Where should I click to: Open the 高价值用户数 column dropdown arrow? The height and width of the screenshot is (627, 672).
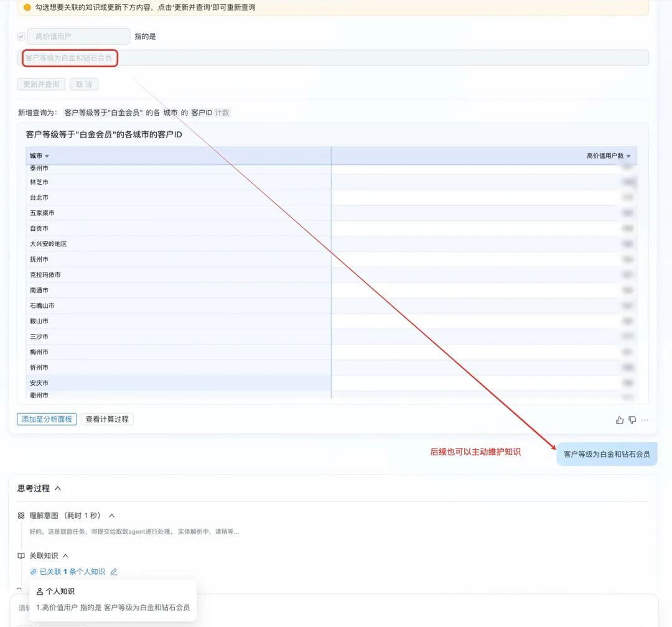tap(628, 156)
